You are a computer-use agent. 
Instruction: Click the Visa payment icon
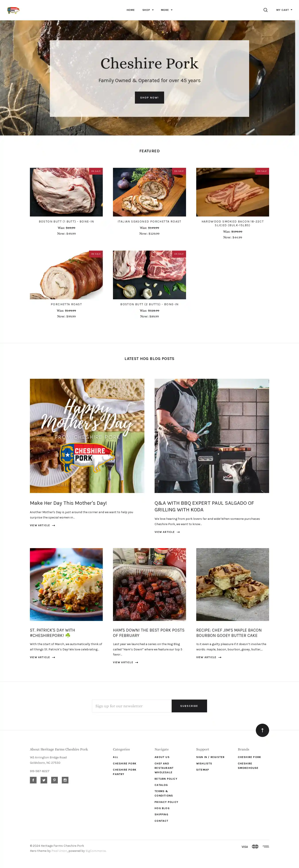245,847
